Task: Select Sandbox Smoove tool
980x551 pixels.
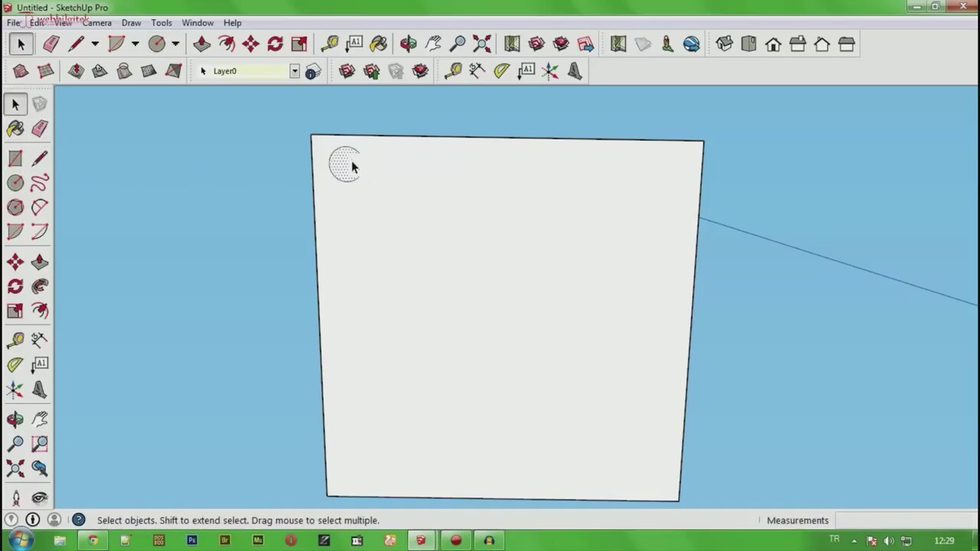Action: (75, 71)
